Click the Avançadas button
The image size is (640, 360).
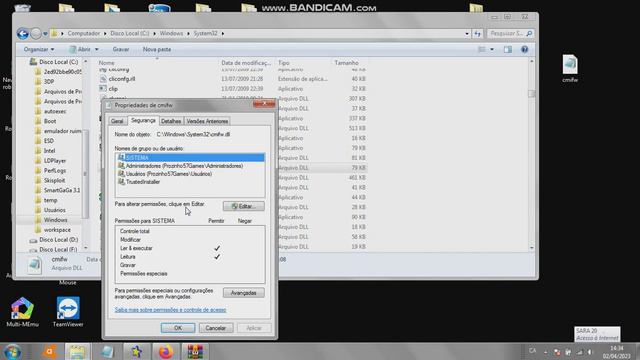coord(244,293)
